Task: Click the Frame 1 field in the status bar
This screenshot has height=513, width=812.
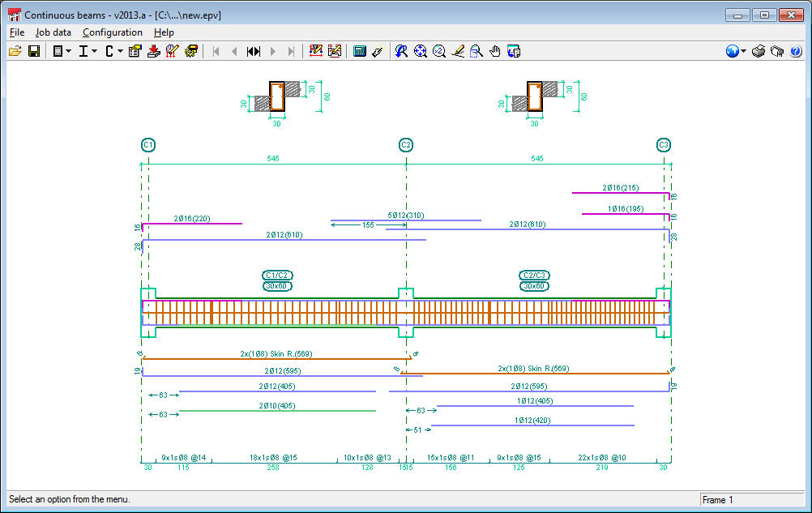Action: [751, 499]
